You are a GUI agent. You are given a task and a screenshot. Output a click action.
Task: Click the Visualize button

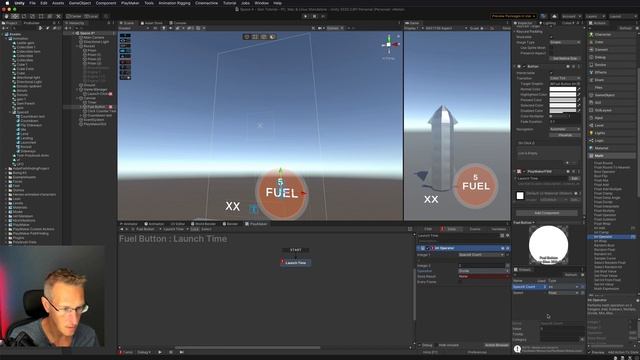[565, 135]
